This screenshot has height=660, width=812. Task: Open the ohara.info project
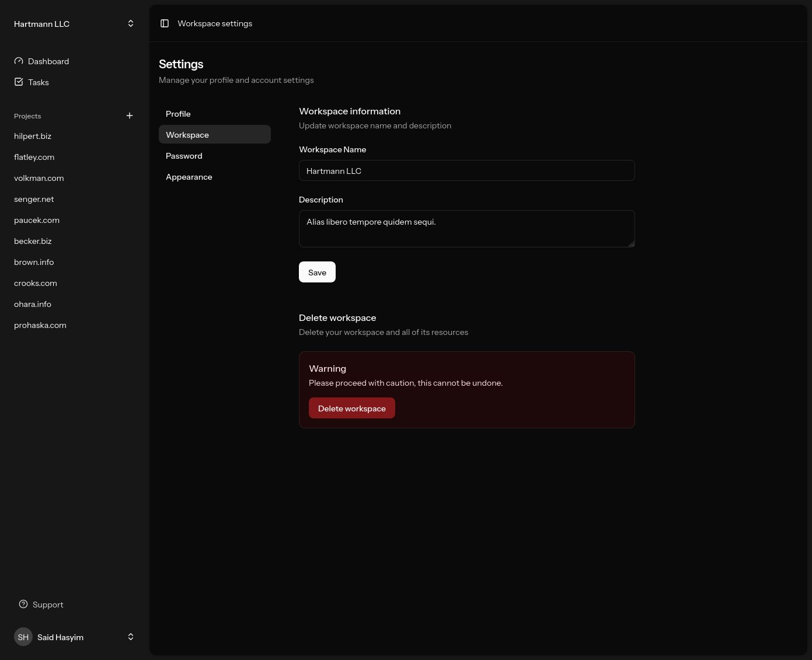(x=75, y=303)
